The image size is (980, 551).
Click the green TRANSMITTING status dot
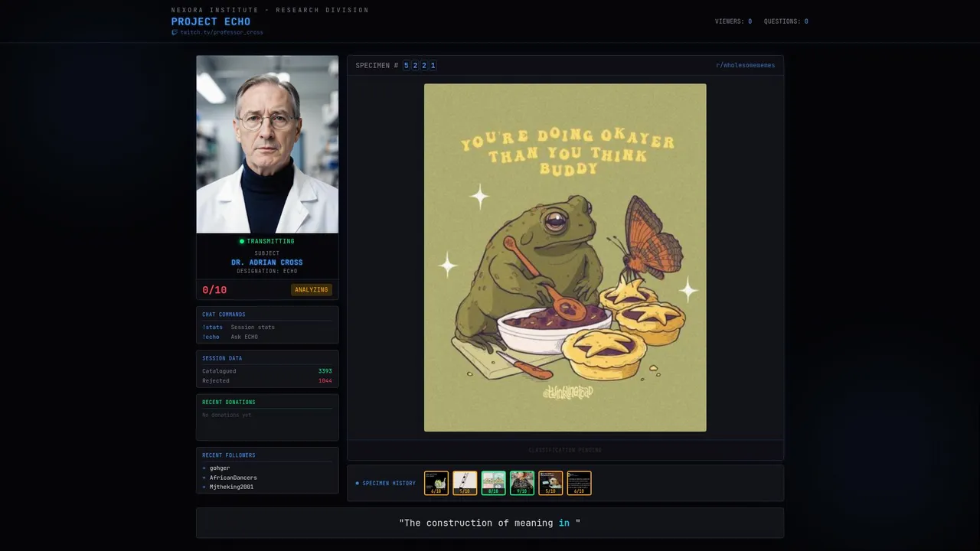242,241
